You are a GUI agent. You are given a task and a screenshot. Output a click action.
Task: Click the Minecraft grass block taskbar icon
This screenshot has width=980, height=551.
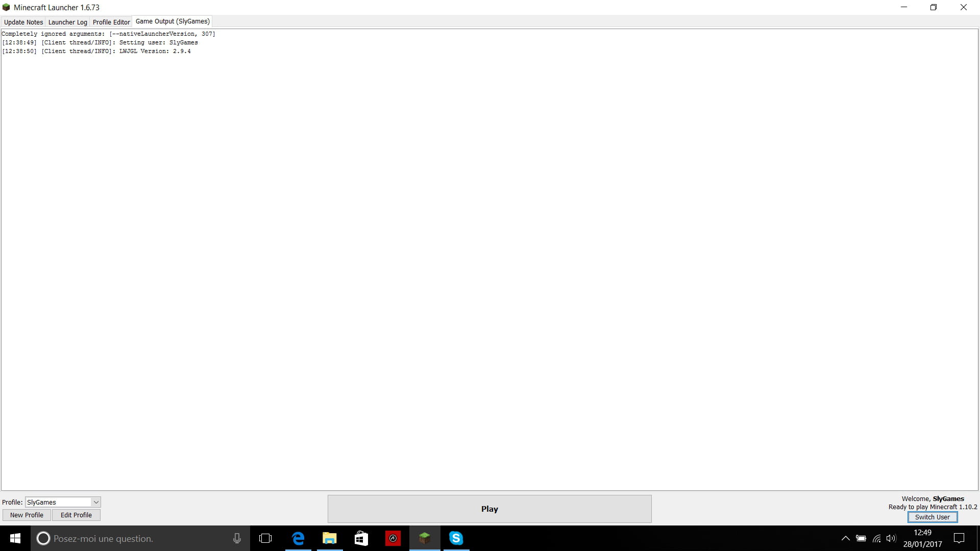(425, 538)
